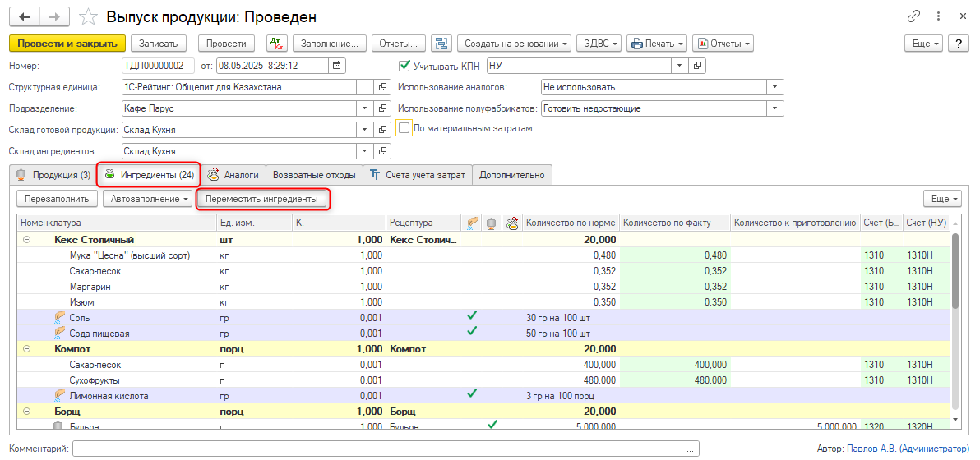Screen dimensions: 980x460
Task: Click the Дт/Кт postings icon
Action: [277, 44]
